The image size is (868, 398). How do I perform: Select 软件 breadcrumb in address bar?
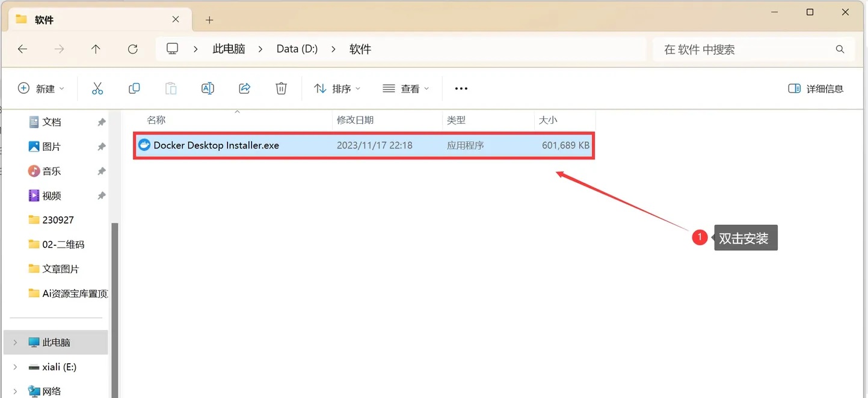point(360,49)
